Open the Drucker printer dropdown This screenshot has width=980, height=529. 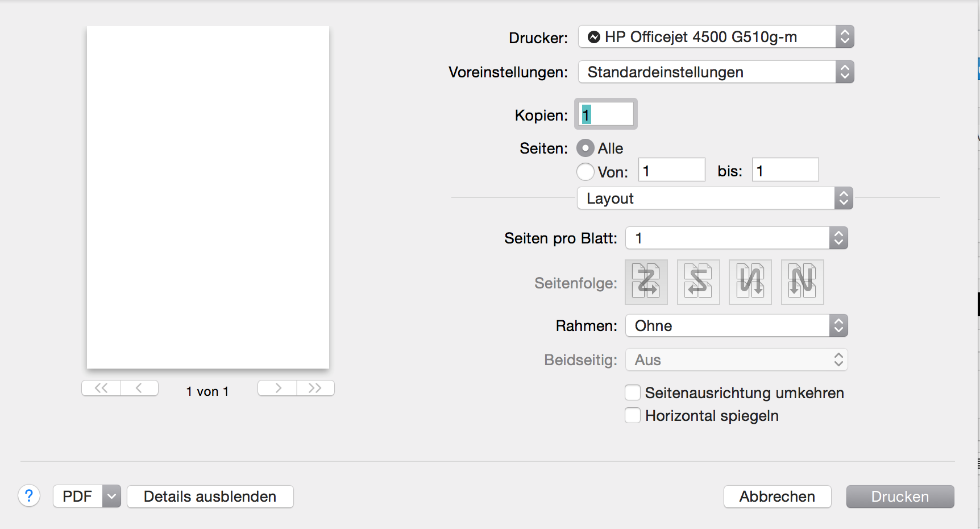716,37
